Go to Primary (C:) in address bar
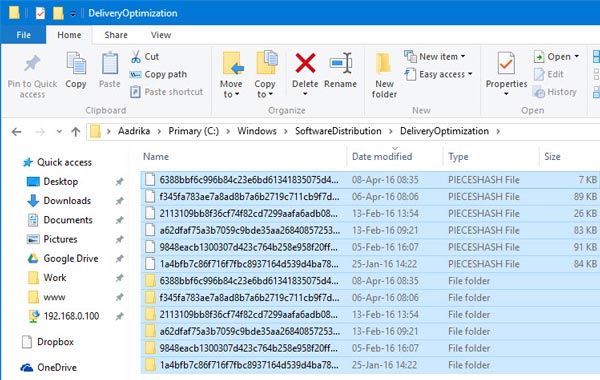Screen dimensions: 600x380 pos(194,131)
